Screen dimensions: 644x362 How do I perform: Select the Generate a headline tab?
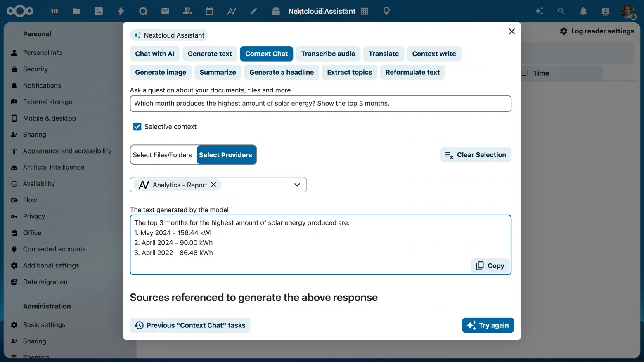(x=282, y=72)
